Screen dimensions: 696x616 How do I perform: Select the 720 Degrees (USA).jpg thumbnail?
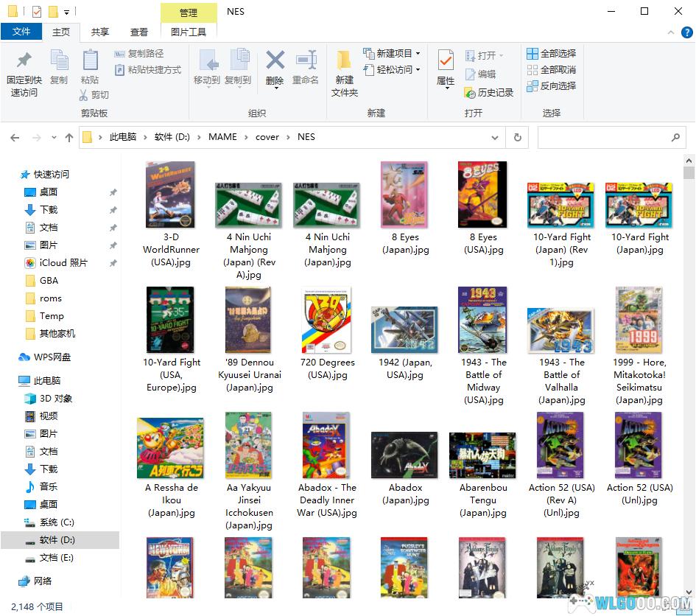pos(327,321)
